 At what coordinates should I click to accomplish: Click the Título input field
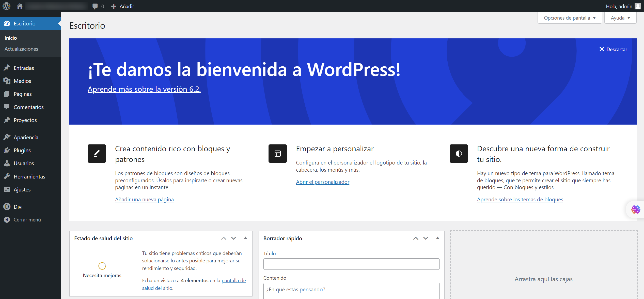coord(351,264)
